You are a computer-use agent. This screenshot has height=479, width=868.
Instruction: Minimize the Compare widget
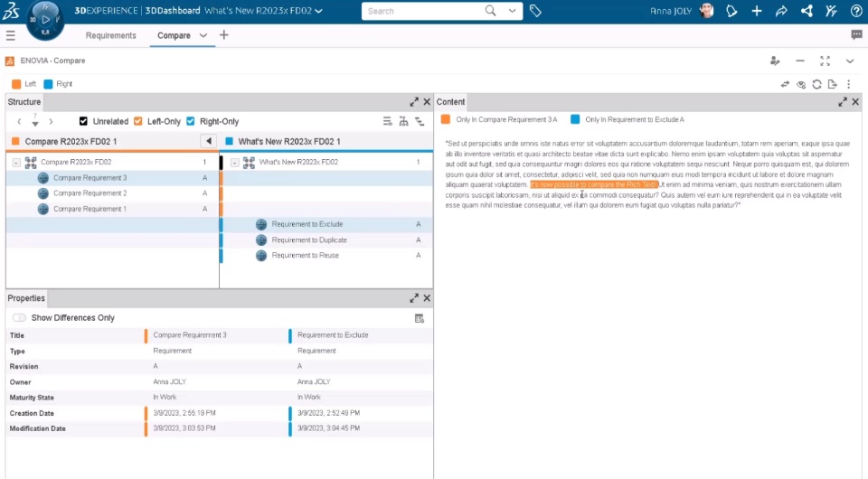800,61
